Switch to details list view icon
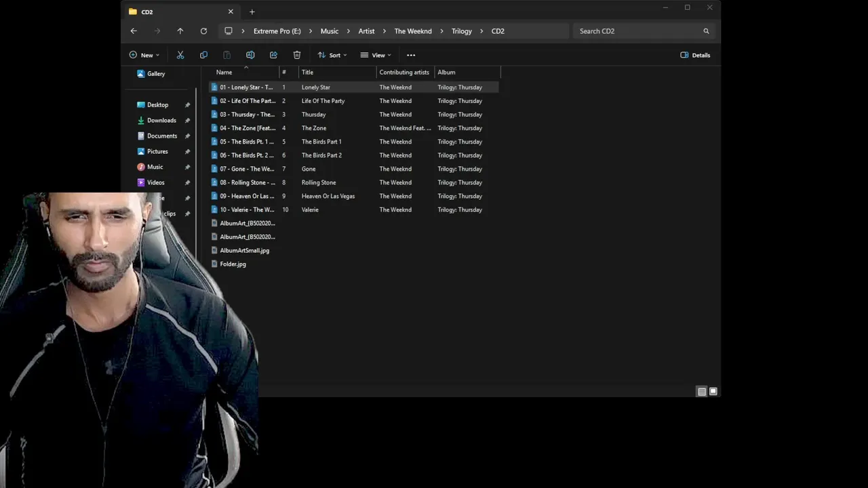868x488 pixels. [x=702, y=391]
